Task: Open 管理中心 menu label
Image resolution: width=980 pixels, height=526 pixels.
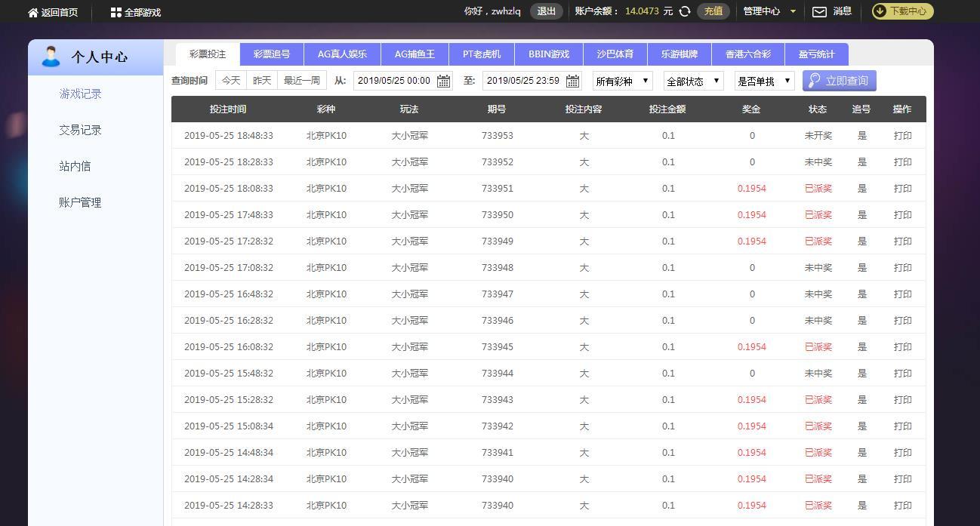Action: pyautogui.click(x=762, y=11)
